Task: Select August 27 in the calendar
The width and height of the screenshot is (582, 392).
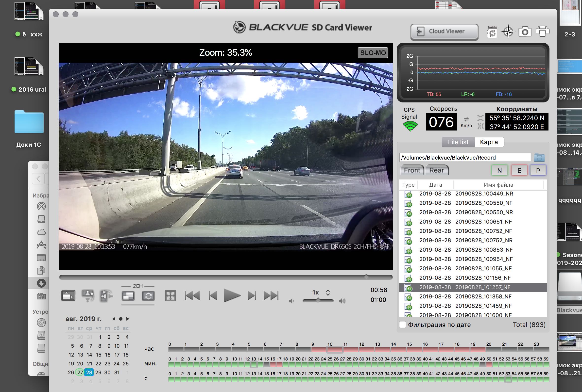Action: point(80,372)
